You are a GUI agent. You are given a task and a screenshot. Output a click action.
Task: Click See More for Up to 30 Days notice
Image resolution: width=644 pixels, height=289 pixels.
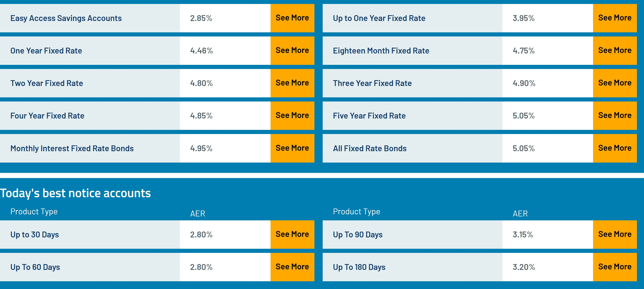coord(292,234)
